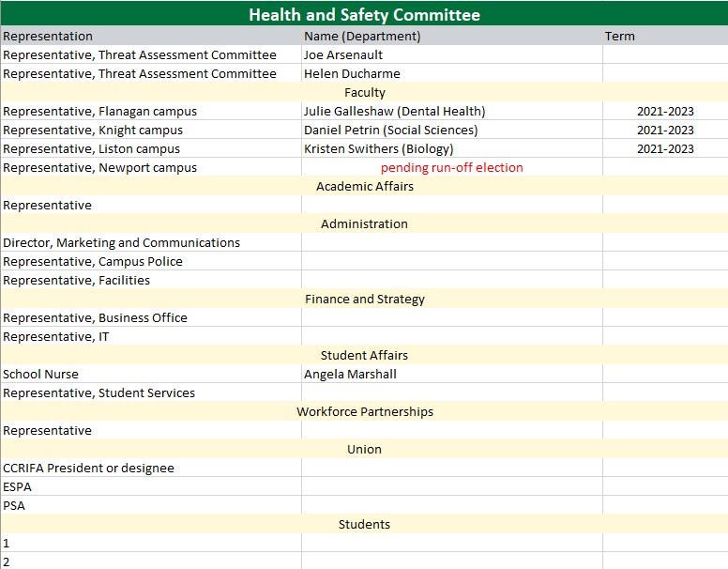Select Representative, Newport campus cell
728x569 pixels.
100,167
